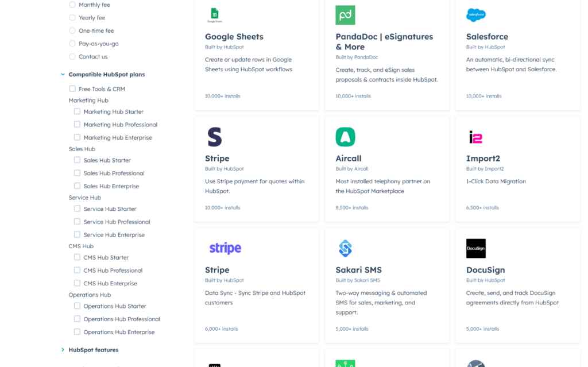Open the Salesforce app title link
Image resolution: width=588 pixels, height=367 pixels.
tap(487, 37)
